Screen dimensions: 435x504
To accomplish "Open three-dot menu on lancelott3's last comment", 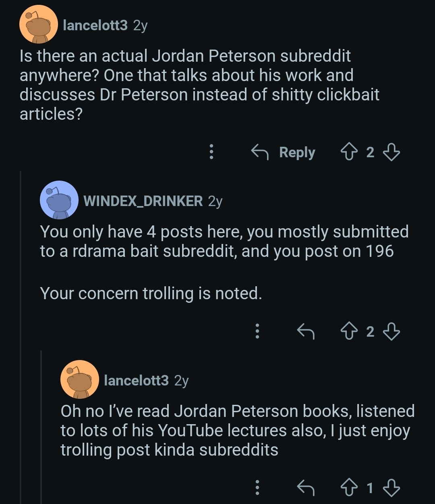I will (257, 488).
